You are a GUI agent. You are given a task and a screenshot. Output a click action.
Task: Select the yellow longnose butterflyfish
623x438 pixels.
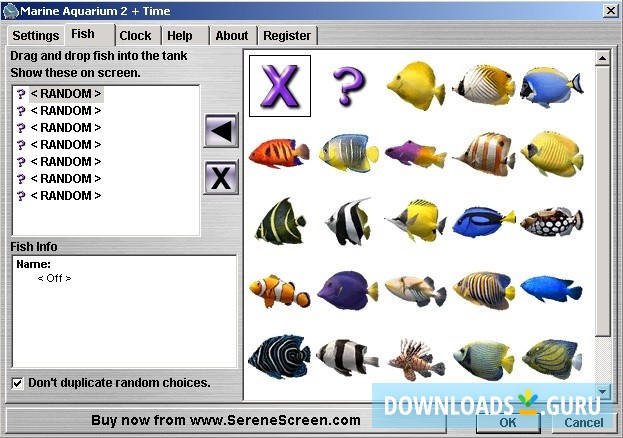(416, 221)
